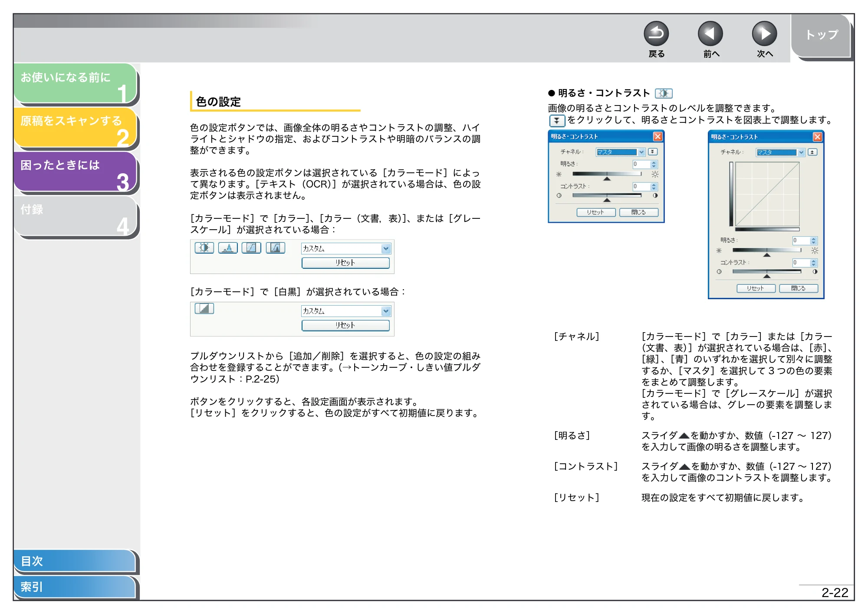Open the Final Review button after tone curve
This screenshot has width=868, height=614.
coord(275,248)
